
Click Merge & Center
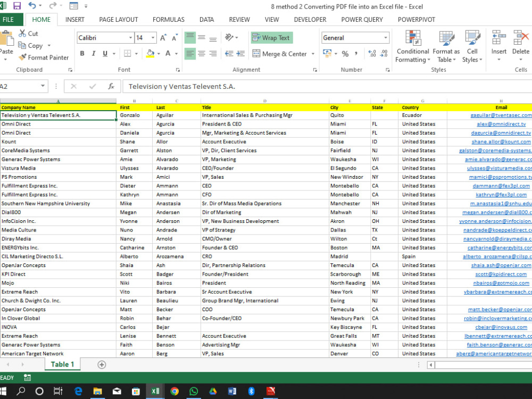pos(280,54)
